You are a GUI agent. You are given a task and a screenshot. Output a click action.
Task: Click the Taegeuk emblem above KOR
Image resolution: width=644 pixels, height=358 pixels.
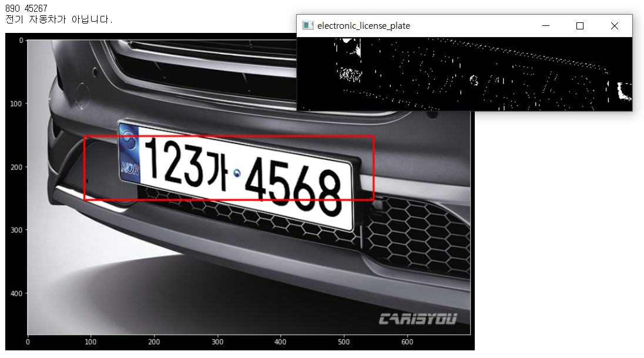[x=128, y=142]
